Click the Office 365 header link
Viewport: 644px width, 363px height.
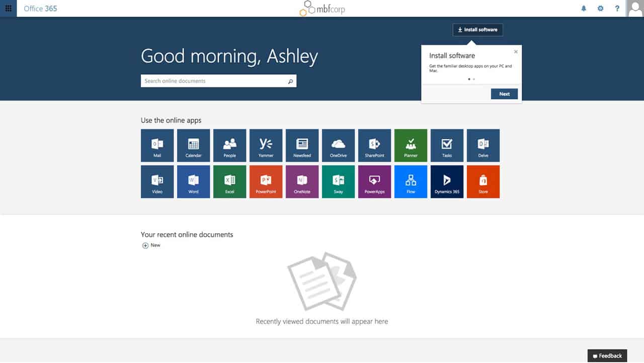(x=40, y=9)
